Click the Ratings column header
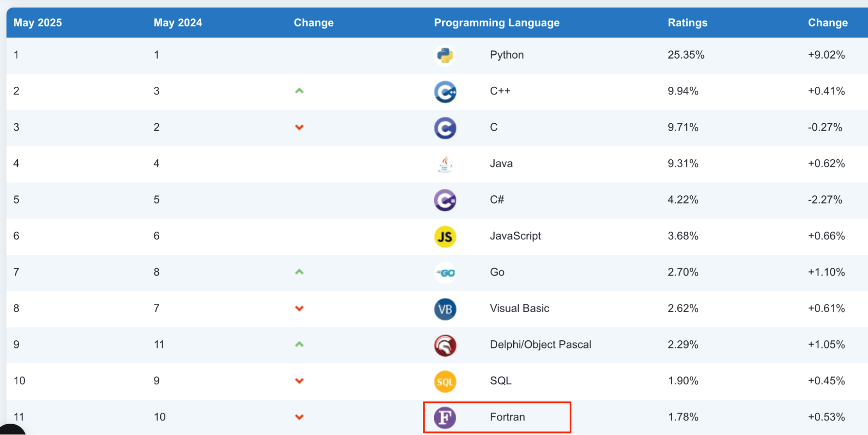 [687, 23]
